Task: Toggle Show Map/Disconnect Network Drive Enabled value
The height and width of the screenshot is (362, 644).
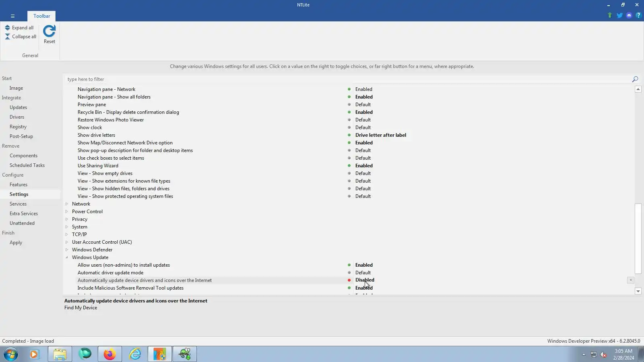Action: [364, 143]
